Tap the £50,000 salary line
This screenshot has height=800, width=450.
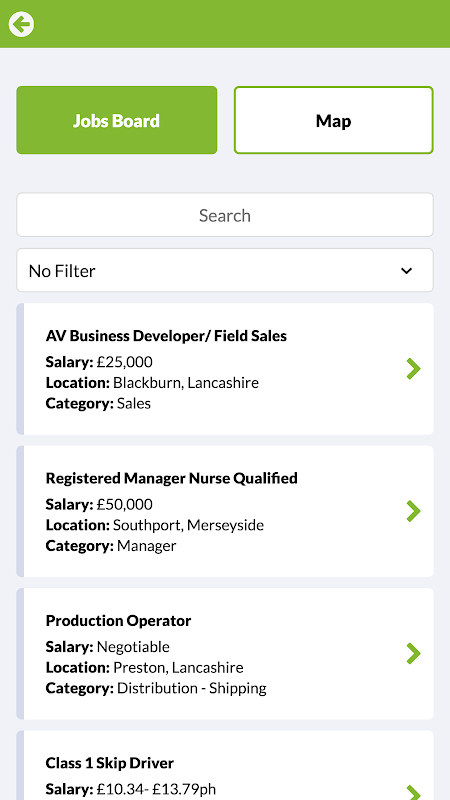[x=99, y=505]
